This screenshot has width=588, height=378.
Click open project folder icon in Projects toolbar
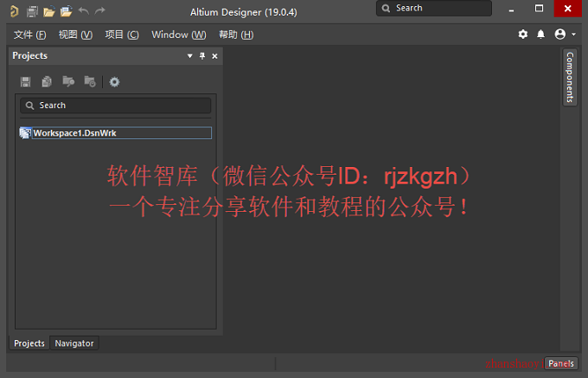pos(68,81)
